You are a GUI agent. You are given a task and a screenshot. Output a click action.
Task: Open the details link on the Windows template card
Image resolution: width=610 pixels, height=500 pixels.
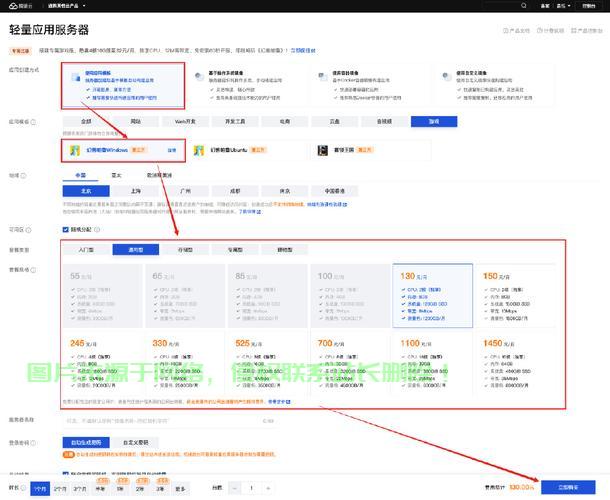pos(172,150)
